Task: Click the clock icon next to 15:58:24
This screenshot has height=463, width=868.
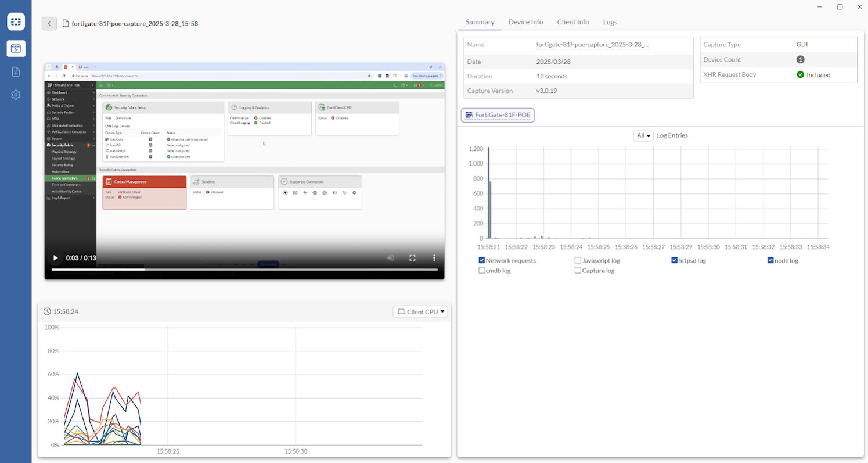Action: coord(46,311)
